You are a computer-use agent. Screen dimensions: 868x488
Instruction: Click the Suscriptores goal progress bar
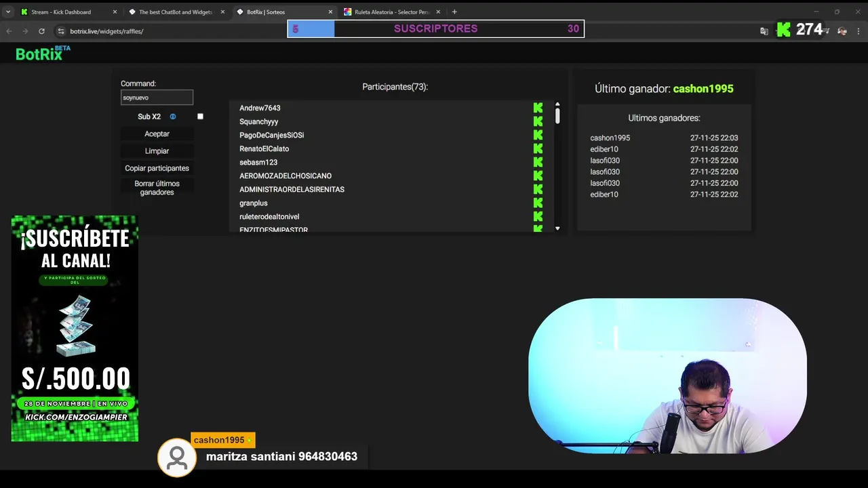point(435,28)
